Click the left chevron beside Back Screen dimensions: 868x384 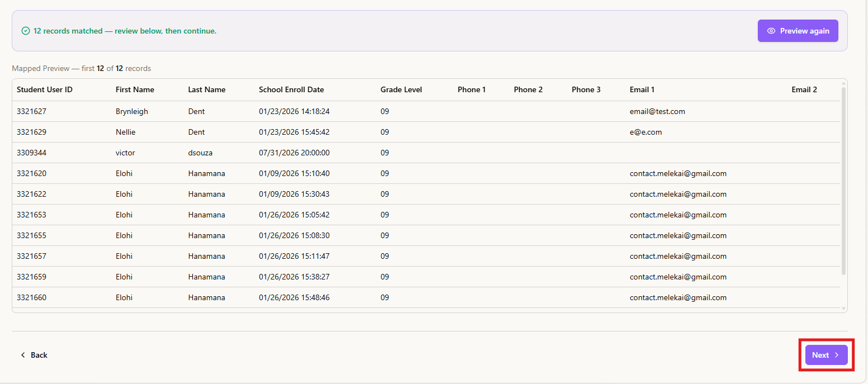point(23,355)
